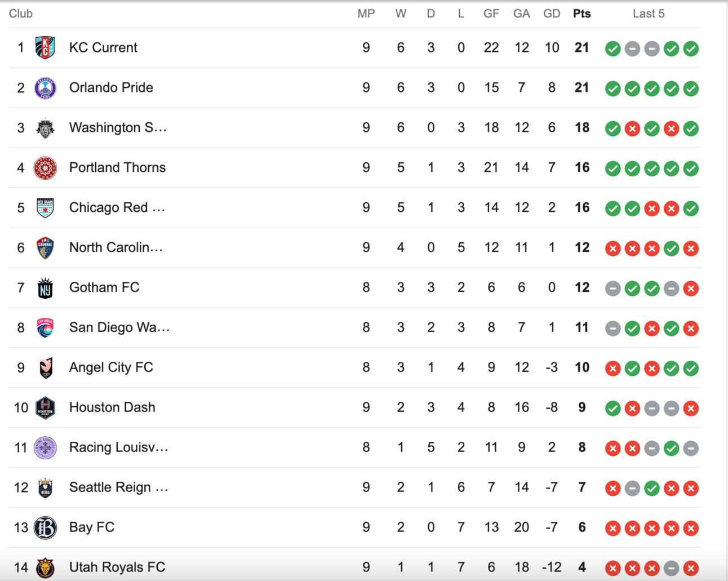Click Gotham FC's first gray draw icon

[613, 289]
